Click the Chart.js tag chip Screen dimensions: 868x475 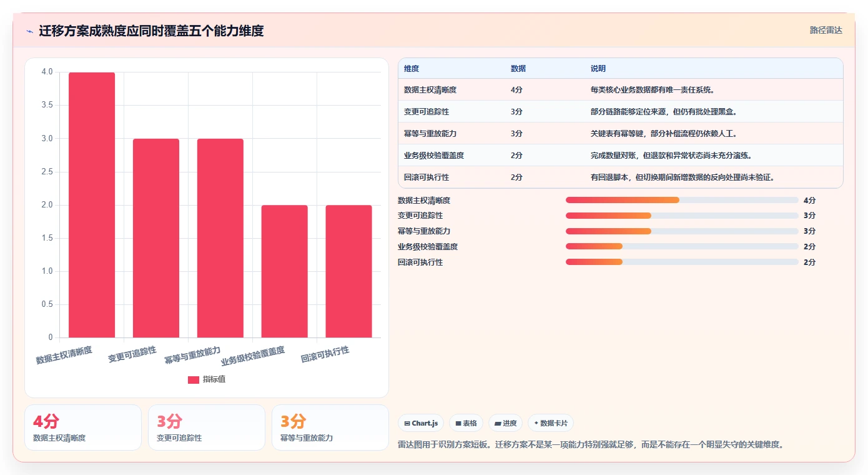[421, 423]
